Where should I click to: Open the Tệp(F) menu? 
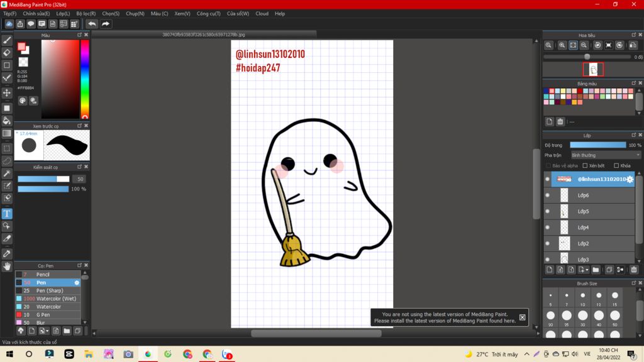[10, 14]
